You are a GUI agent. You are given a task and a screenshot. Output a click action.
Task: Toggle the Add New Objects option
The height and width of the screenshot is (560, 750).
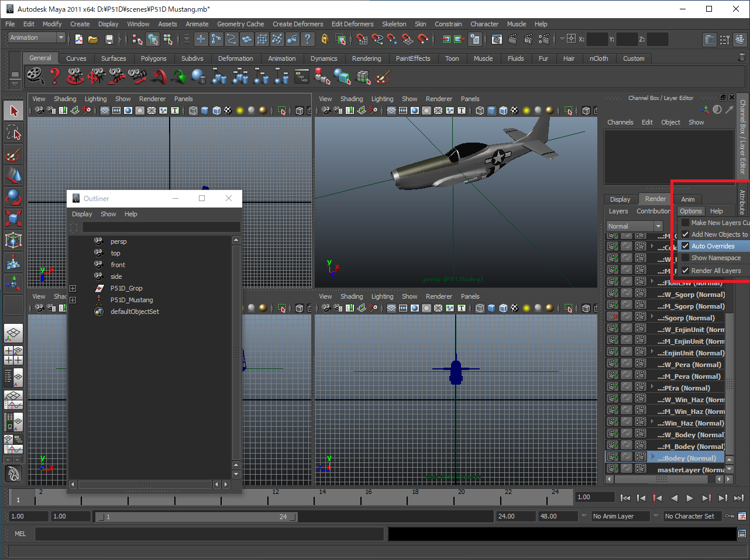click(x=714, y=234)
